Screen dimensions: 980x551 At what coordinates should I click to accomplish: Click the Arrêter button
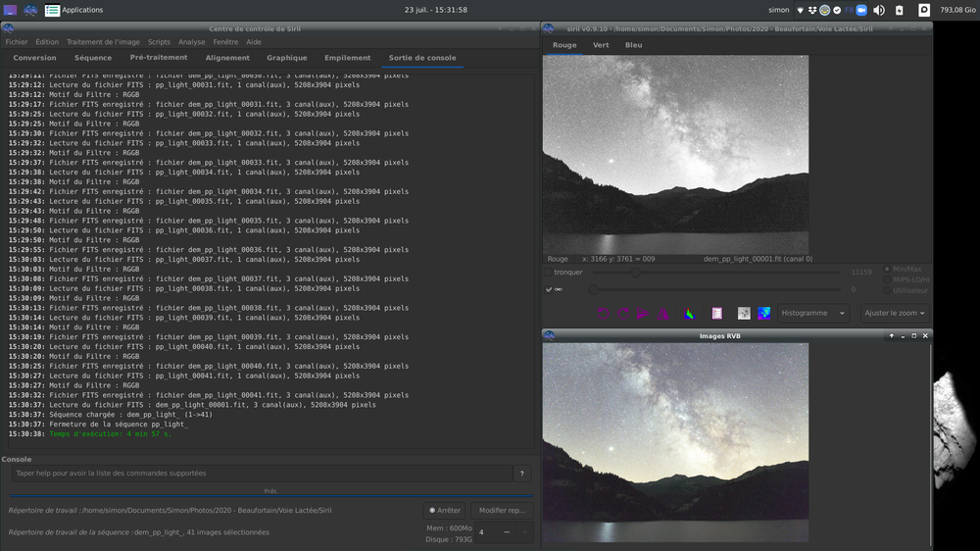(445, 510)
